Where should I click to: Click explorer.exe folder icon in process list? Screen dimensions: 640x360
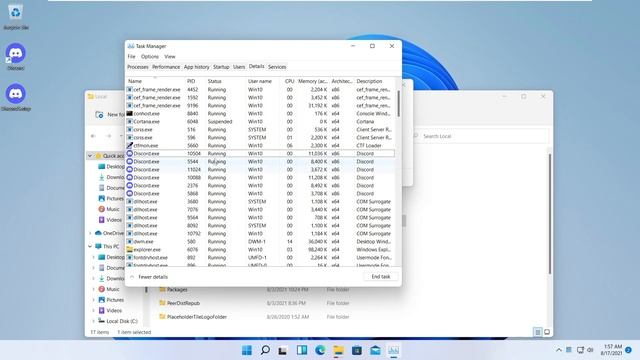[129, 249]
